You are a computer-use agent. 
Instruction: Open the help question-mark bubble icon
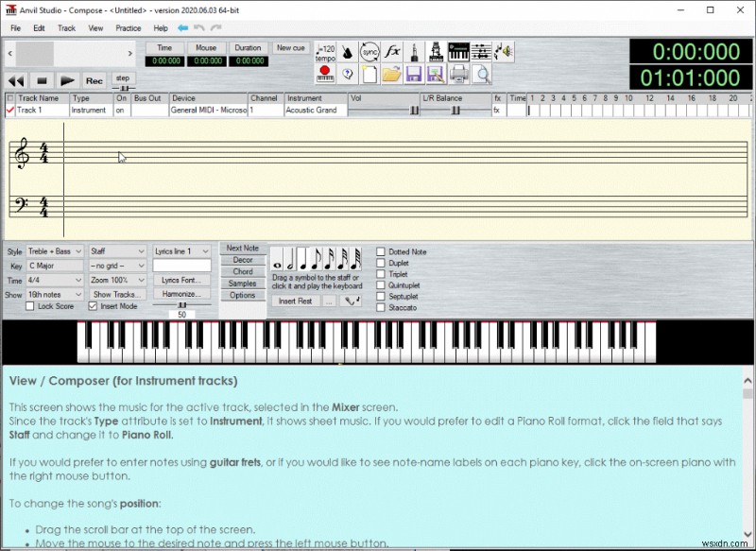pyautogui.click(x=347, y=75)
